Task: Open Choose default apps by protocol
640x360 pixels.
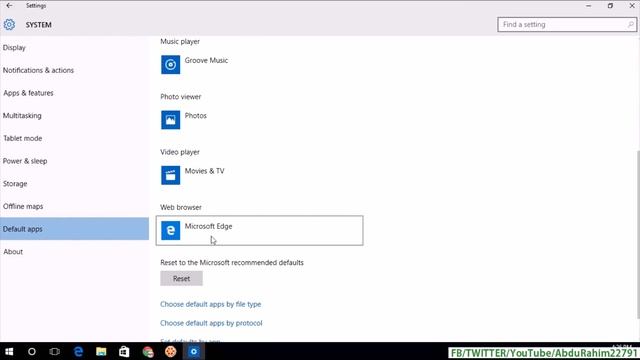Action: pos(211,323)
